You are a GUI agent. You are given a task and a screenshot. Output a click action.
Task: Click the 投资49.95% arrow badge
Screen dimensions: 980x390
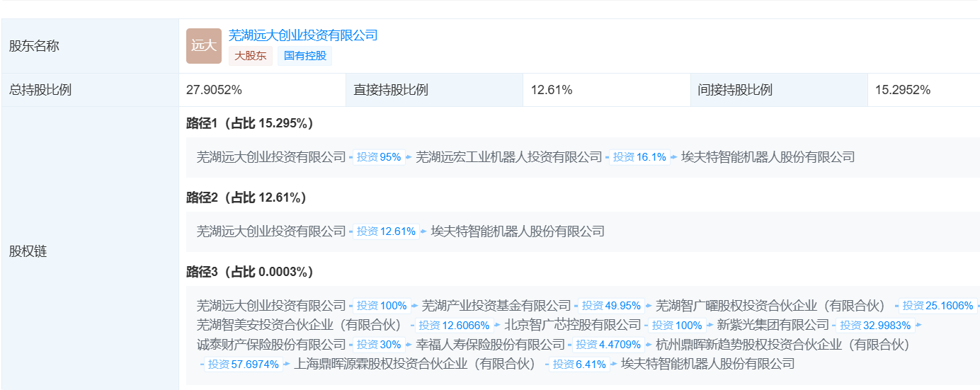pyautogui.click(x=612, y=306)
